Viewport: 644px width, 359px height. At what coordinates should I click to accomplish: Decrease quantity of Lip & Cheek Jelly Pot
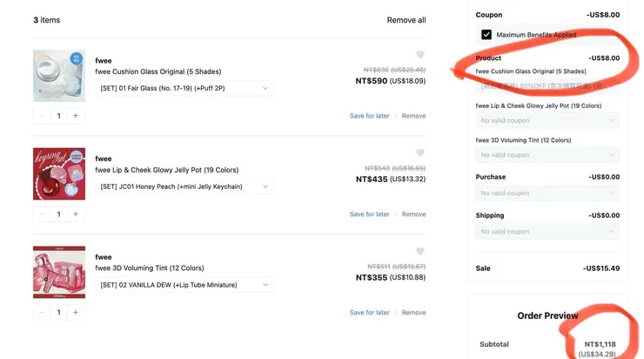pyautogui.click(x=42, y=214)
